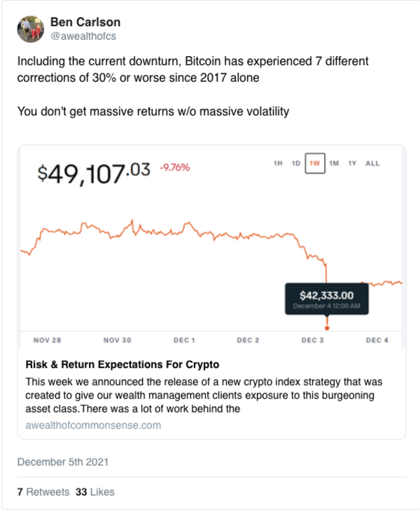Select the 1H chart range
Screen dimensions: 420x515
tap(278, 163)
